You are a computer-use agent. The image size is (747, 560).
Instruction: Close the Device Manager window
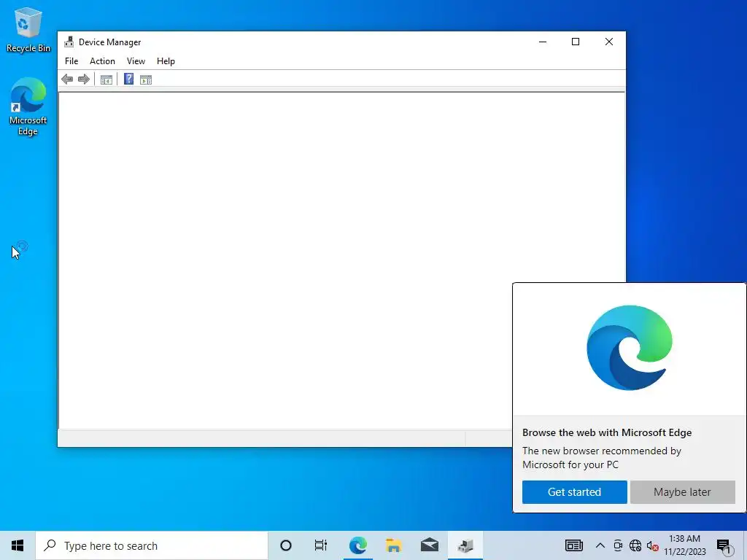(x=609, y=42)
